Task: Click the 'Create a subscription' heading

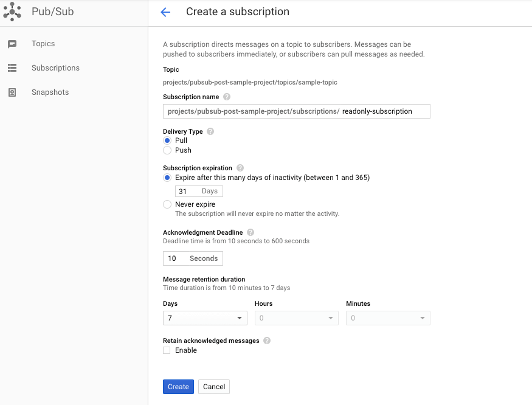Action: click(238, 12)
